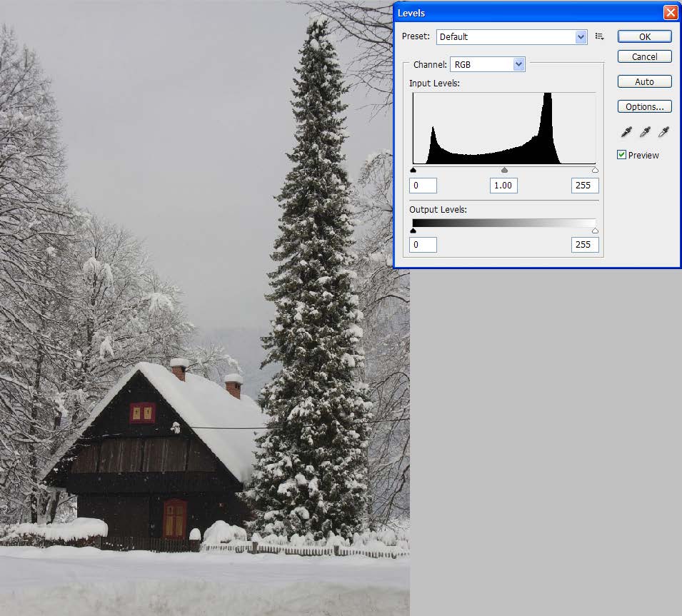Open the Preset dropdown showing Default
This screenshot has height=616, width=682.
pyautogui.click(x=511, y=36)
